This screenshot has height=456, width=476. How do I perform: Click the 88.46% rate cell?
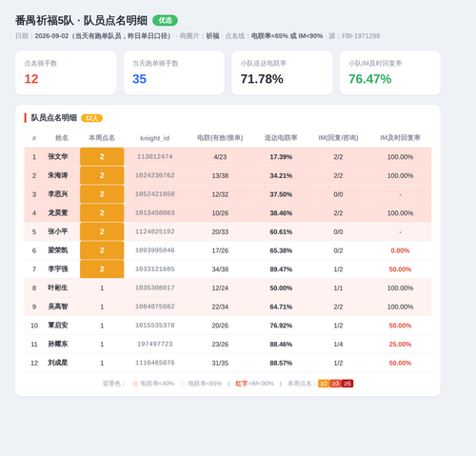(x=281, y=344)
